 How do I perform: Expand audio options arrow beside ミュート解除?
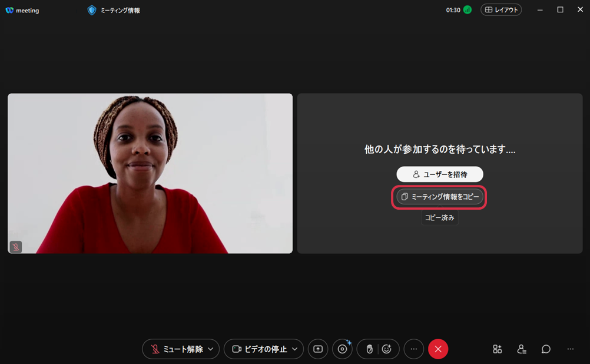(211, 349)
